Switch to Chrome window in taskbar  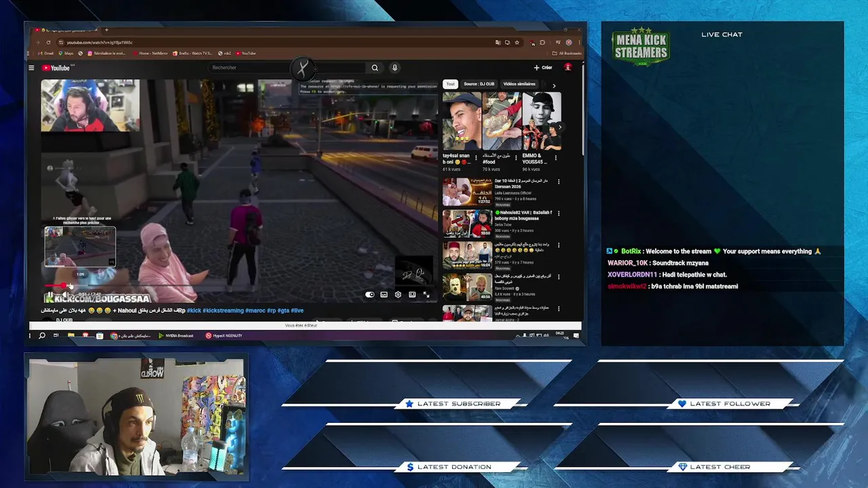pos(132,335)
